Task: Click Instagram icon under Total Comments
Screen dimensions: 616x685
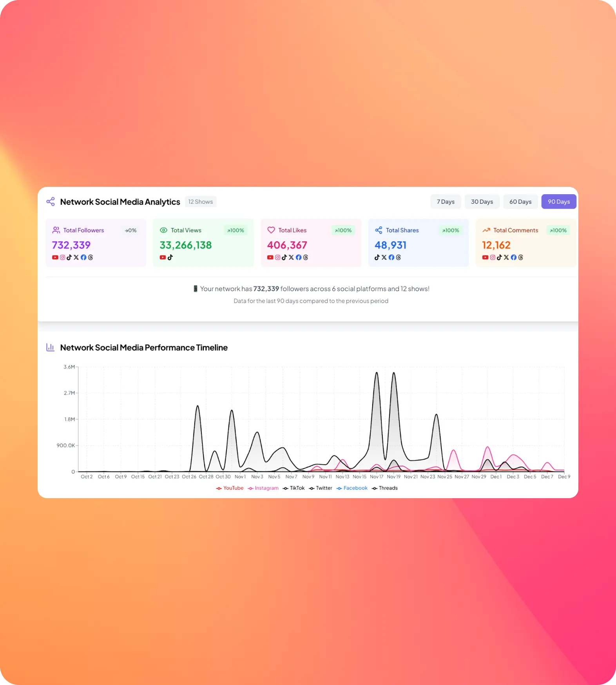Action: pyautogui.click(x=493, y=257)
